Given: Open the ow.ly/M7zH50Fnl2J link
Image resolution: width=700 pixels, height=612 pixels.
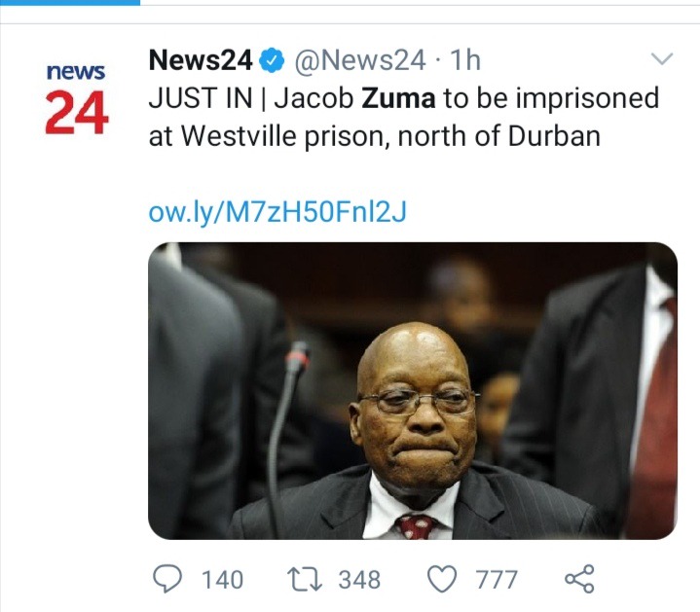Looking at the screenshot, I should click(x=276, y=211).
